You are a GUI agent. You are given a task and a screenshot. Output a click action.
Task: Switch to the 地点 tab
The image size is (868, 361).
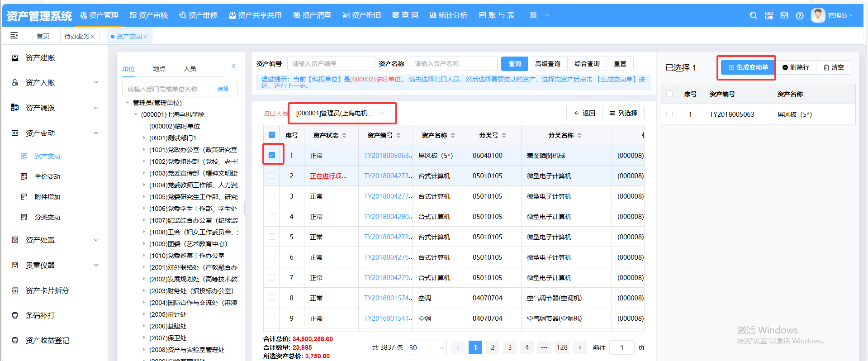point(159,69)
